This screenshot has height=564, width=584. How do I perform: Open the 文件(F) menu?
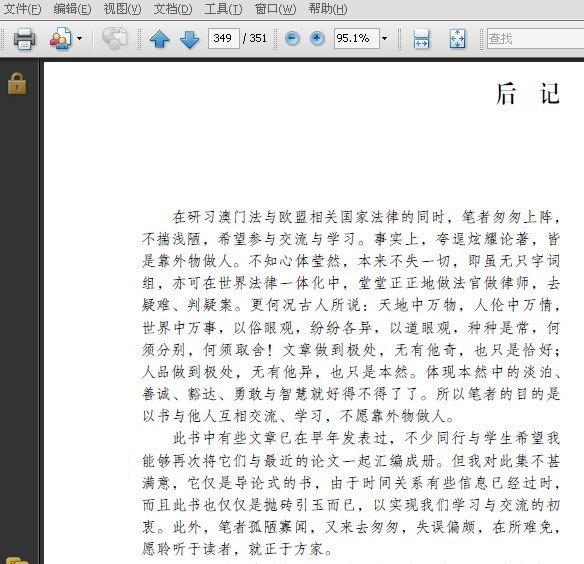22,9
